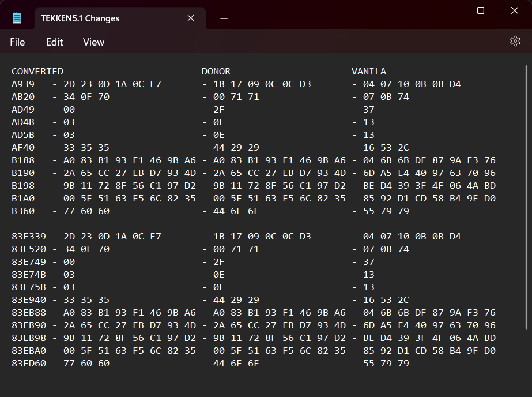Click the Notepad app icon in title bar
Viewport: 532px width, 397px height.
(x=17, y=18)
